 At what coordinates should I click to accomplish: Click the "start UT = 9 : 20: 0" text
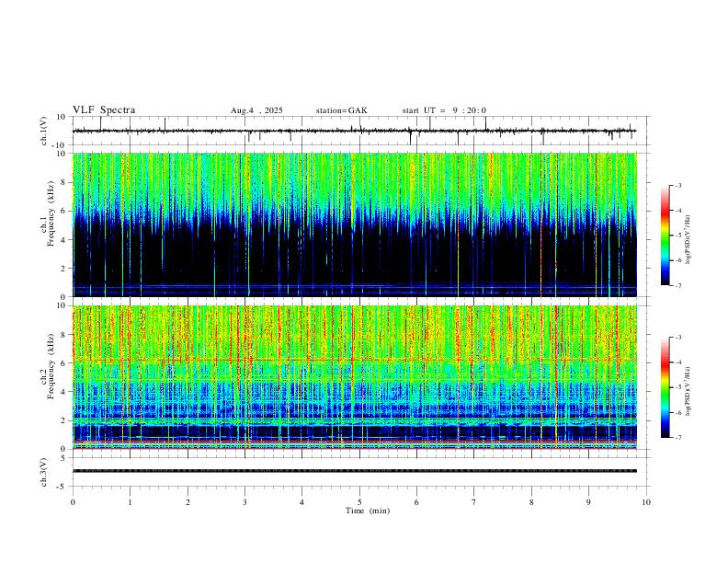pos(444,110)
